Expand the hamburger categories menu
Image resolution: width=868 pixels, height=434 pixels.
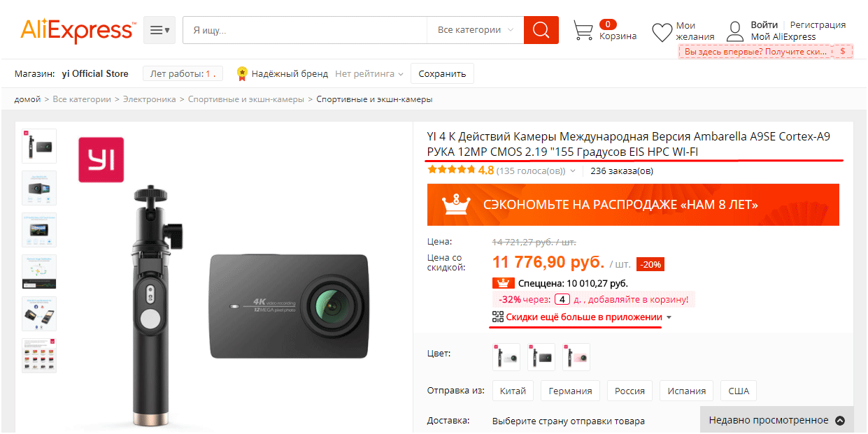(x=159, y=30)
